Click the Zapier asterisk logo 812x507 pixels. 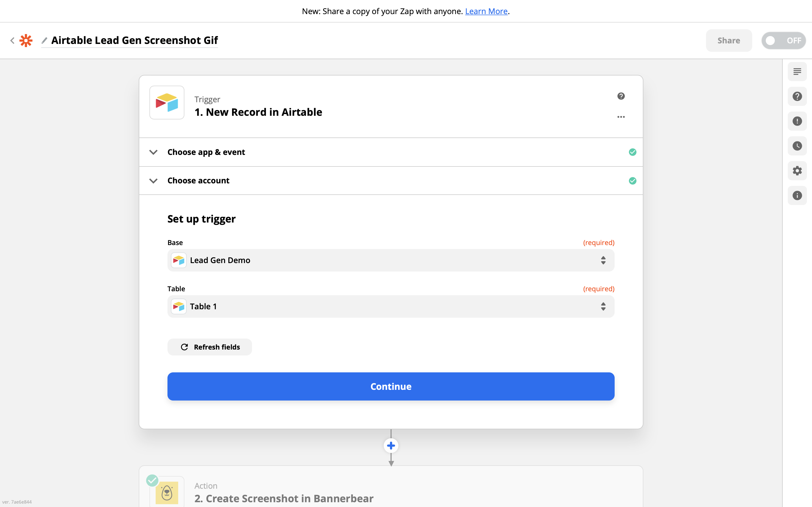click(x=26, y=41)
